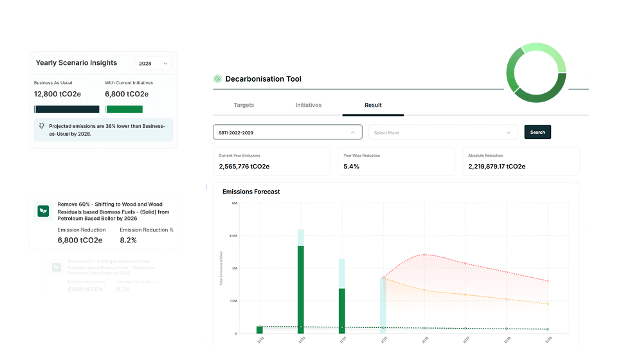Screen dimensions: 634x364
Task: Switch to the Initiatives tab
Action: coord(308,105)
